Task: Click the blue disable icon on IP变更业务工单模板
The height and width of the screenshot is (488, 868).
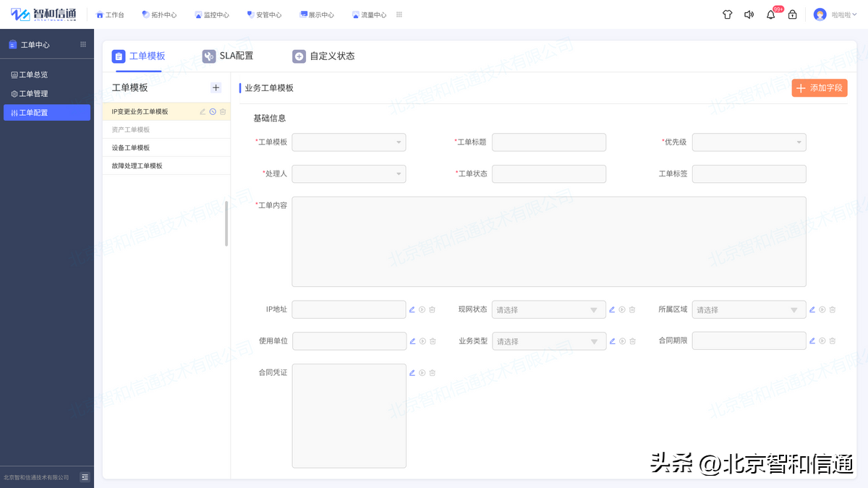Action: [x=213, y=111]
